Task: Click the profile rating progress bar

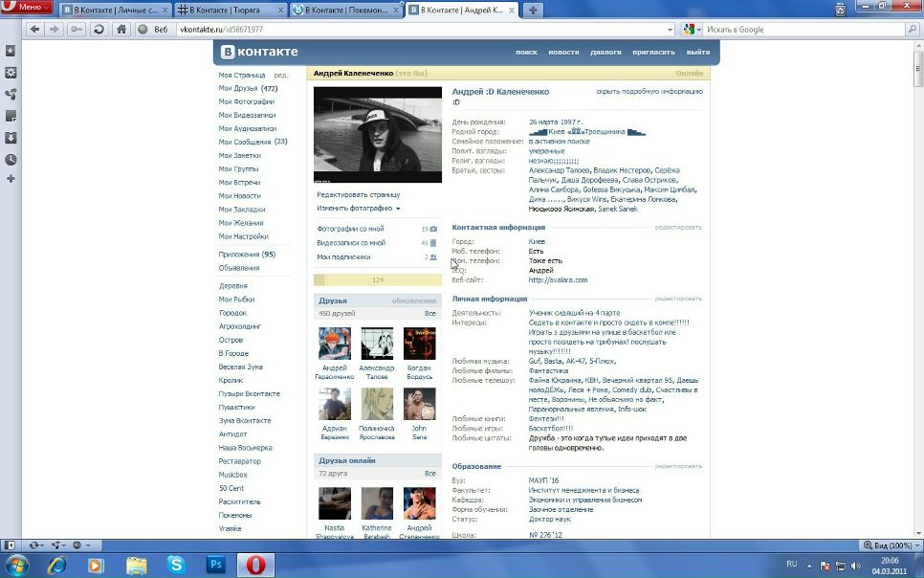Action: [x=378, y=279]
